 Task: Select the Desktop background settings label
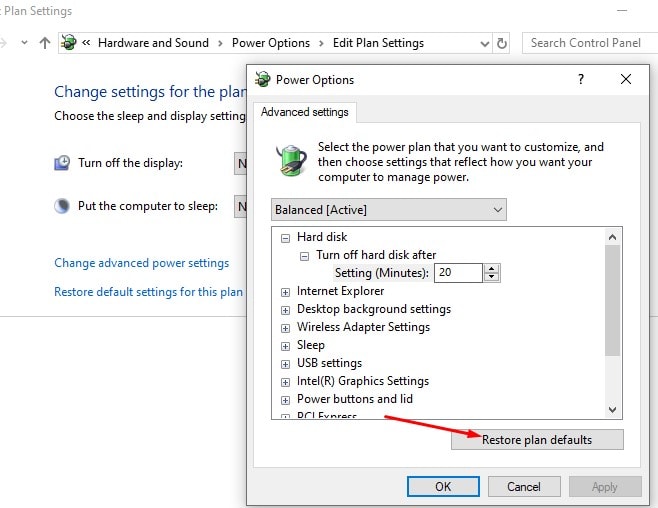click(374, 309)
